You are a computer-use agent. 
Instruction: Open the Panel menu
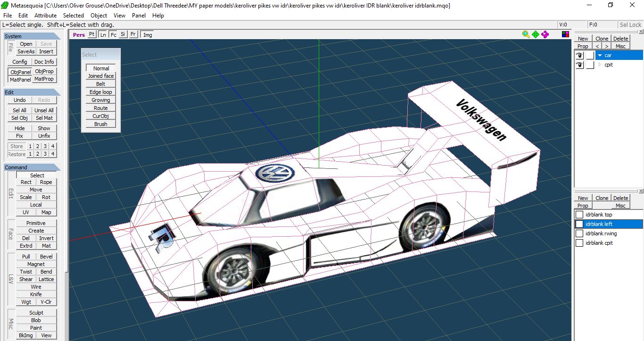pos(139,16)
